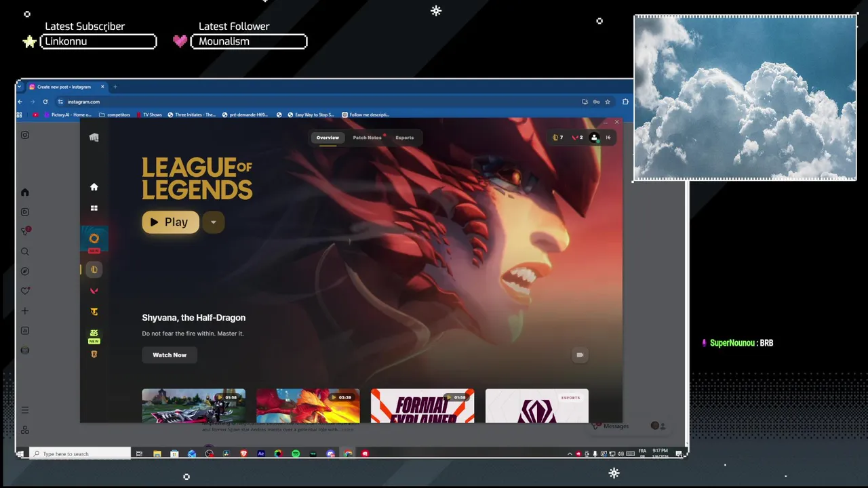Click the video camera icon on banner
This screenshot has height=488, width=868.
[x=580, y=355]
